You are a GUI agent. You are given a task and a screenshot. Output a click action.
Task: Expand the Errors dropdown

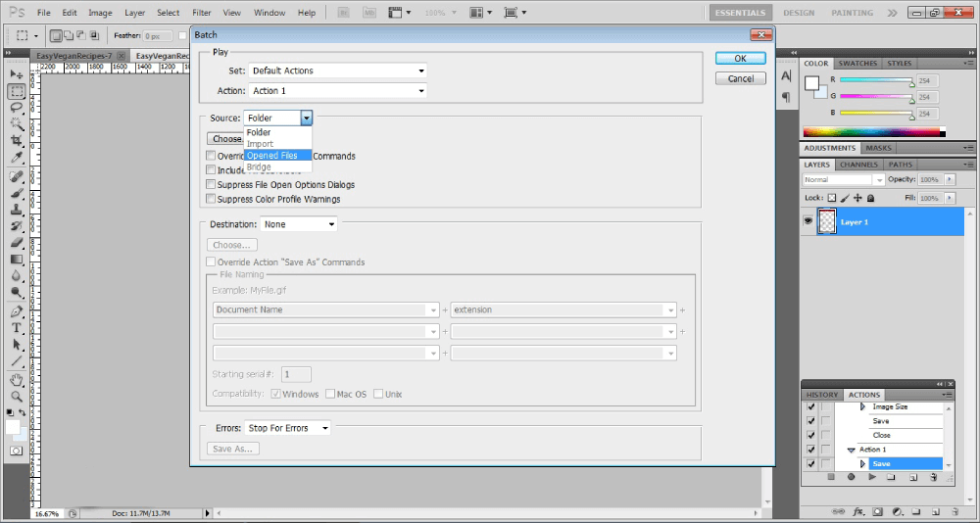288,428
